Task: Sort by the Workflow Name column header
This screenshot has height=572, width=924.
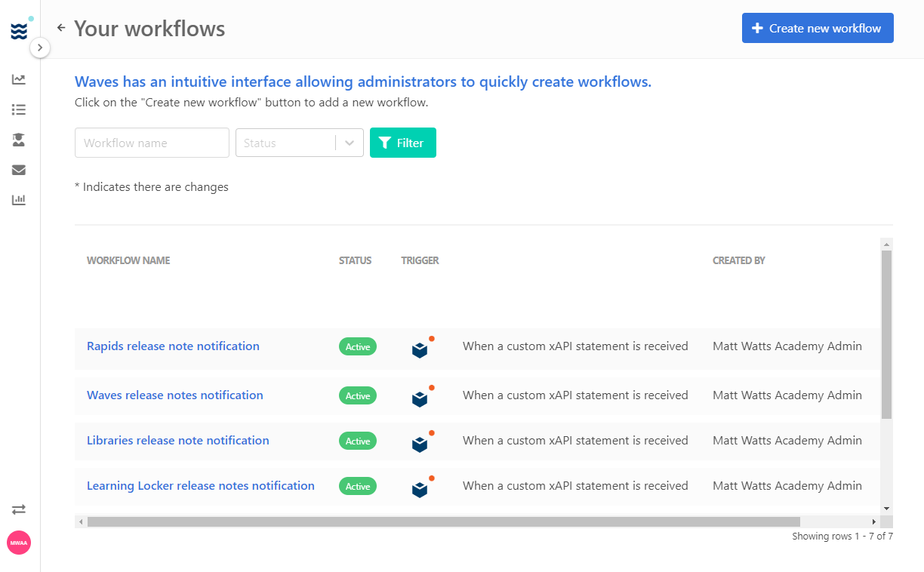Action: point(128,260)
